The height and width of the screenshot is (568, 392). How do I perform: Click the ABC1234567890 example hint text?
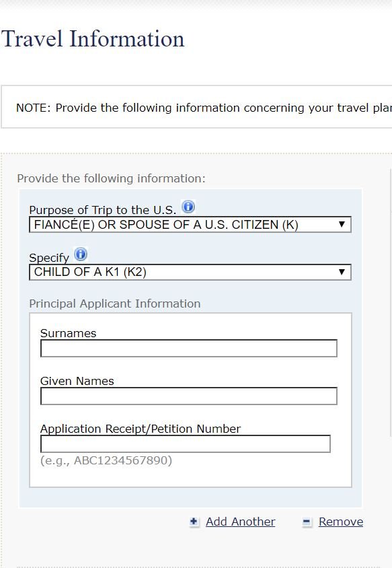pyautogui.click(x=106, y=460)
